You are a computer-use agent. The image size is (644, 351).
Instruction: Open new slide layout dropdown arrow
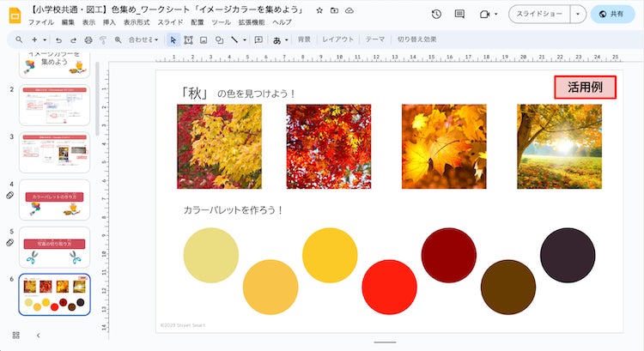pos(45,39)
